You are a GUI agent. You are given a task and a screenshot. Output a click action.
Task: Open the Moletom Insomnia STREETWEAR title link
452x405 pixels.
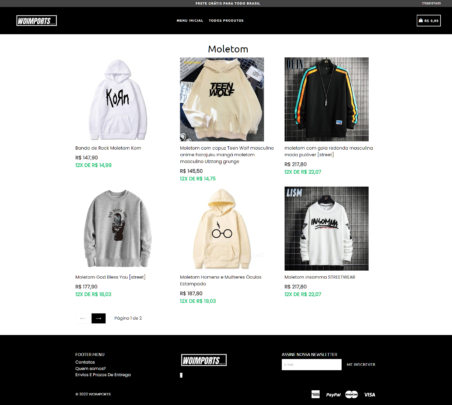(320, 277)
